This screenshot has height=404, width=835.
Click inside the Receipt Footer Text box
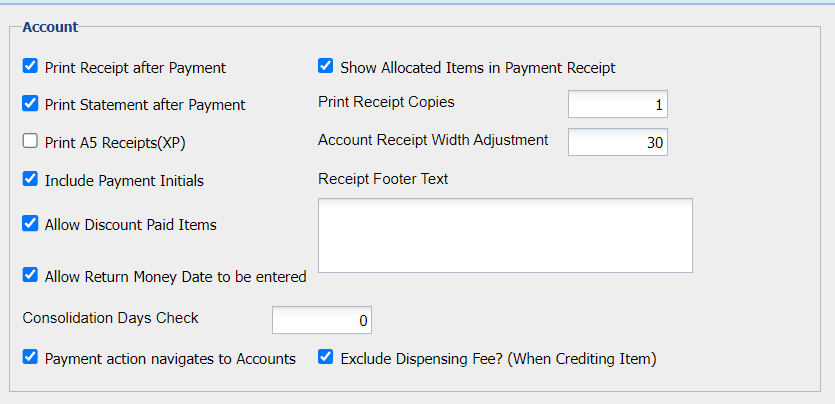click(505, 235)
